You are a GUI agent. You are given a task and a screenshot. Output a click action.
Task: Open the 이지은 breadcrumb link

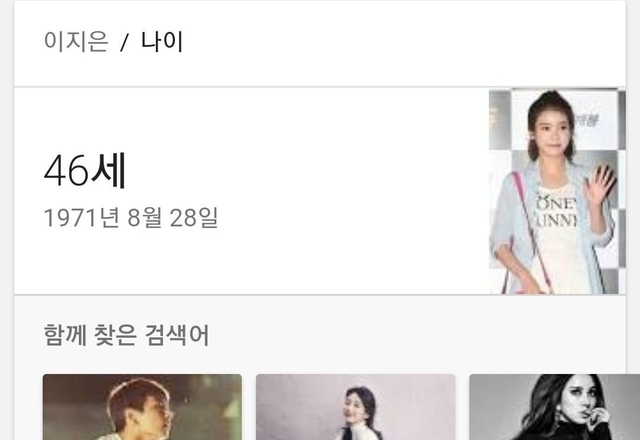click(76, 42)
